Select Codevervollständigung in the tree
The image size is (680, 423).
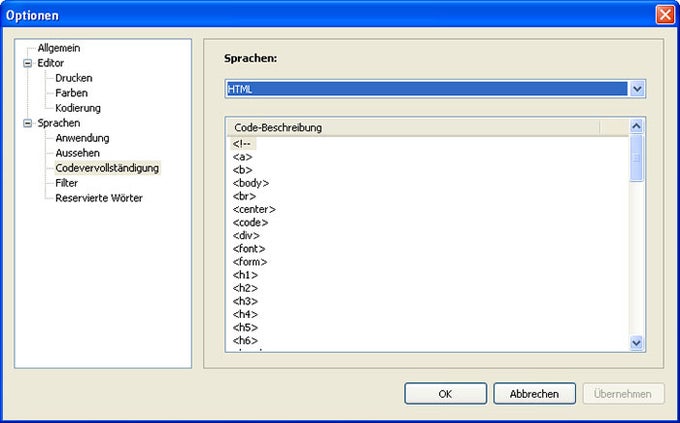[x=107, y=168]
